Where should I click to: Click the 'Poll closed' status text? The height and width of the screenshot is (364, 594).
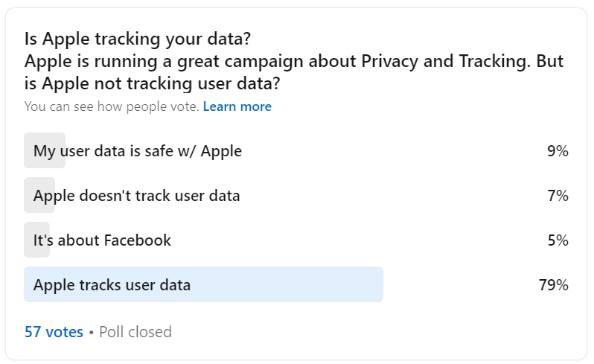135,332
